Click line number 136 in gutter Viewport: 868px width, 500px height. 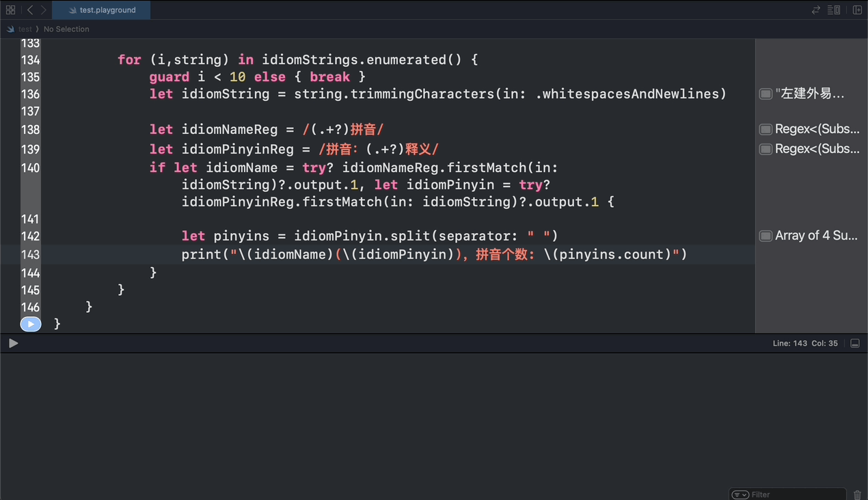point(31,94)
